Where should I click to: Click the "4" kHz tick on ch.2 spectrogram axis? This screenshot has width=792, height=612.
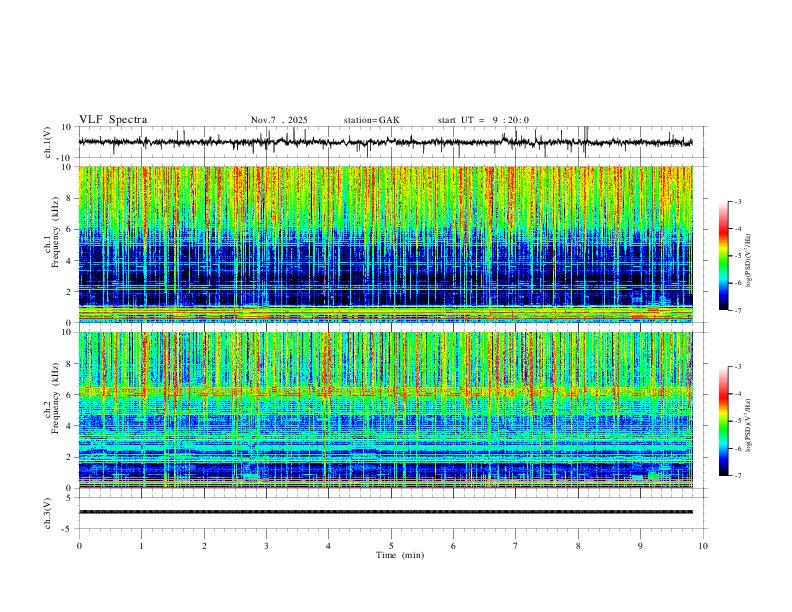70,426
